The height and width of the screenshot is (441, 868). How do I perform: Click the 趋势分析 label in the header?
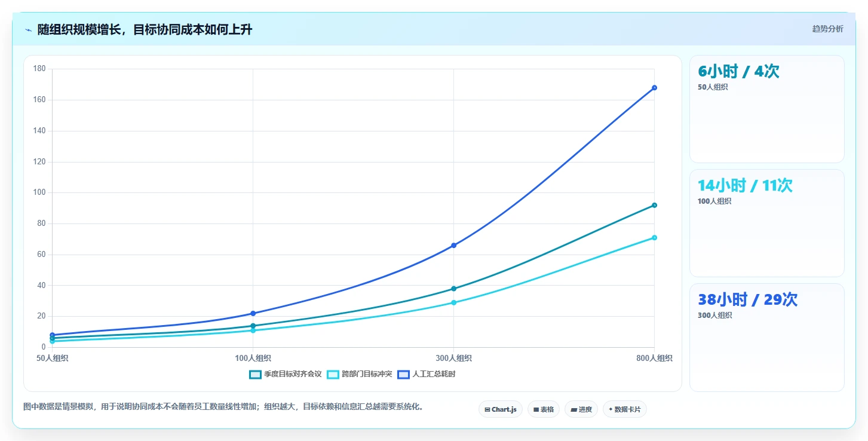click(827, 29)
